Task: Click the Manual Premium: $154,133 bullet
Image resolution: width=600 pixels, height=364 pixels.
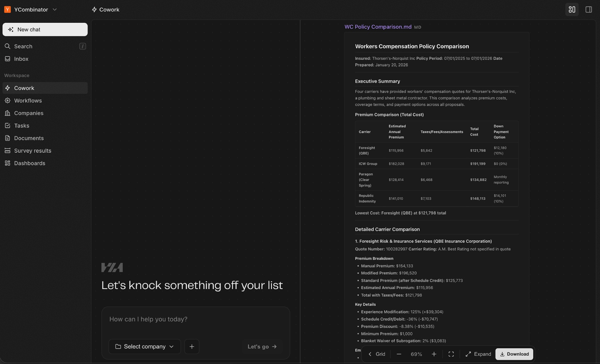Action: tap(387, 266)
